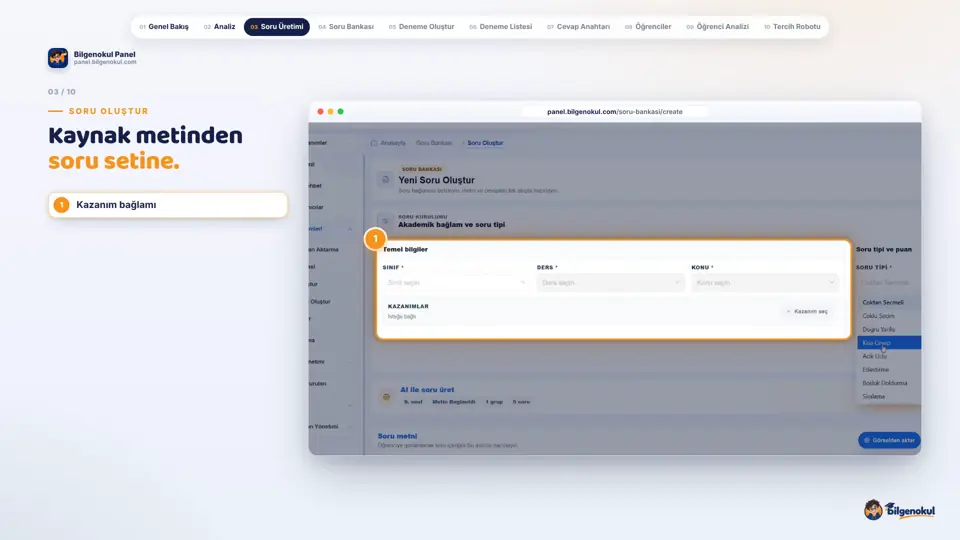Open the Cevap Anahtarı tab
Viewport: 960px width, 540px height.
coord(579,27)
